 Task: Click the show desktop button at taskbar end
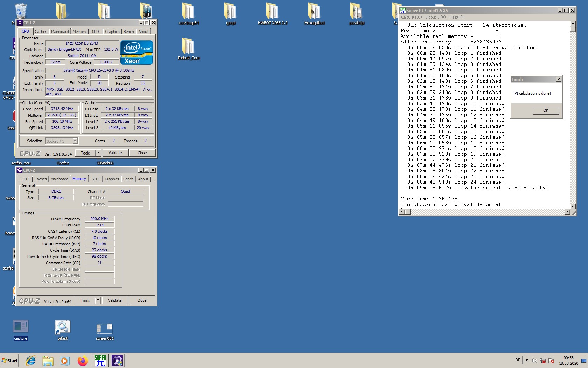coord(584,361)
